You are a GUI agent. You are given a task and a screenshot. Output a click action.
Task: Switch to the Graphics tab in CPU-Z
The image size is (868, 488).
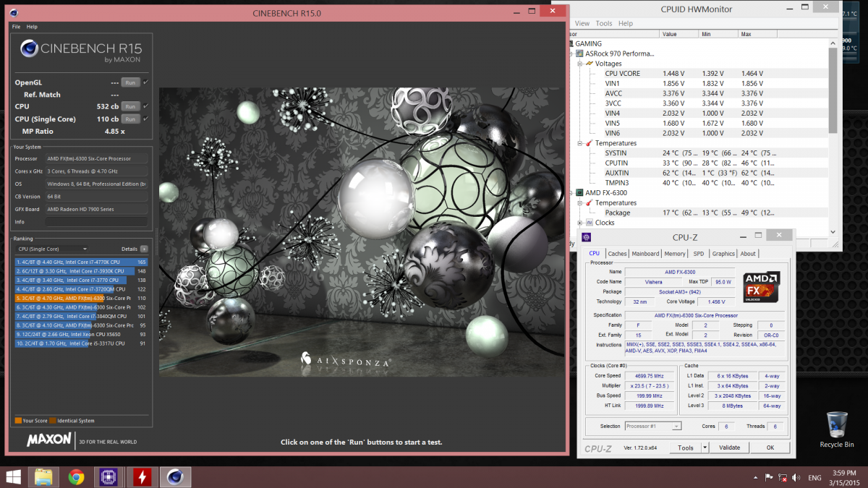723,254
